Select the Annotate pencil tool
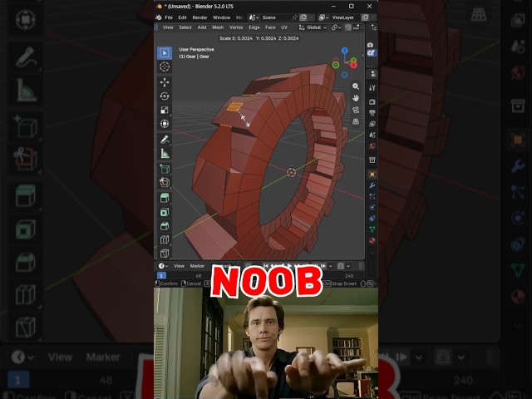The image size is (532, 399). click(165, 140)
